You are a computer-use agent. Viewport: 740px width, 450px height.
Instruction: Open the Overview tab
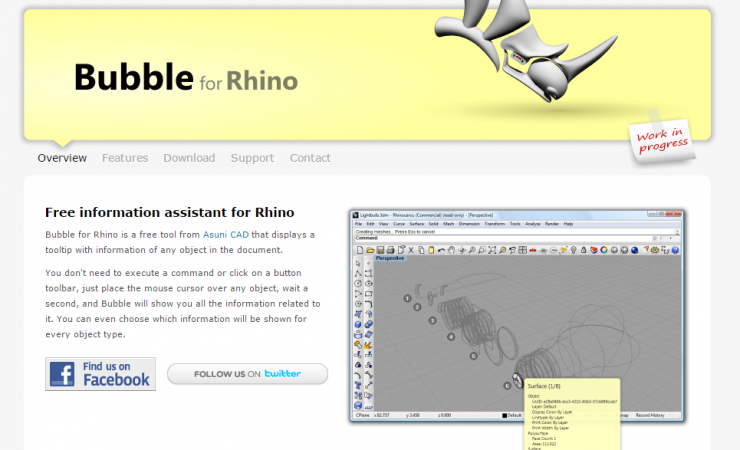pos(62,158)
